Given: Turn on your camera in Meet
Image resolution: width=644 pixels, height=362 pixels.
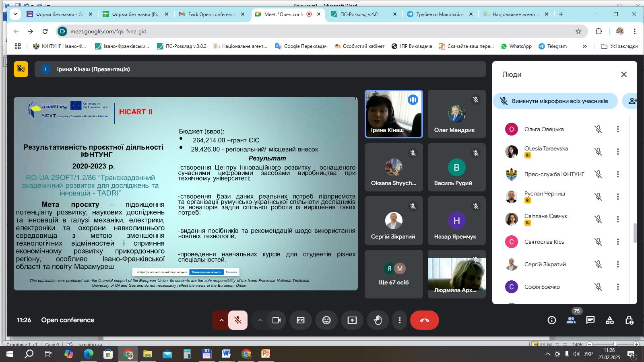Looking at the screenshot, I should (276, 320).
